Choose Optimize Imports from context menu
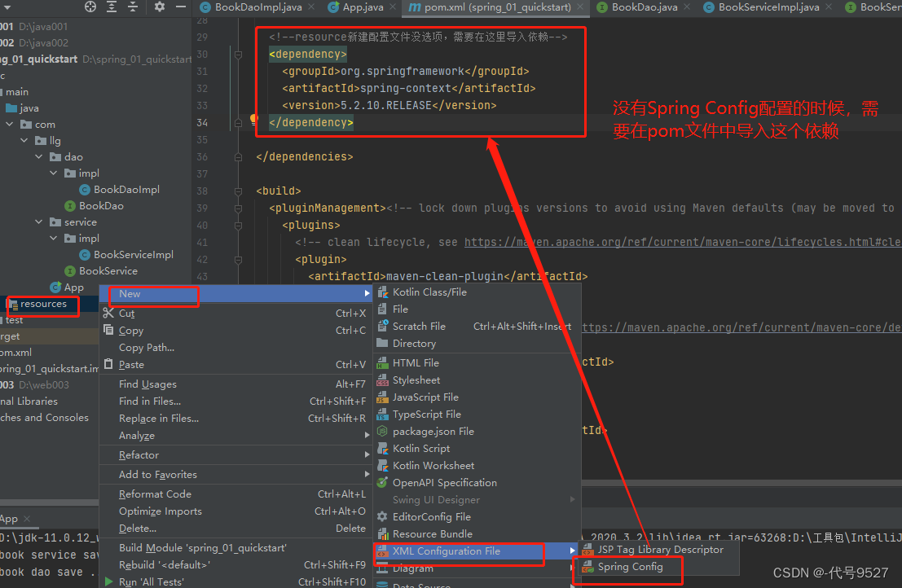Viewport: 902px width, 588px height. pos(236,511)
